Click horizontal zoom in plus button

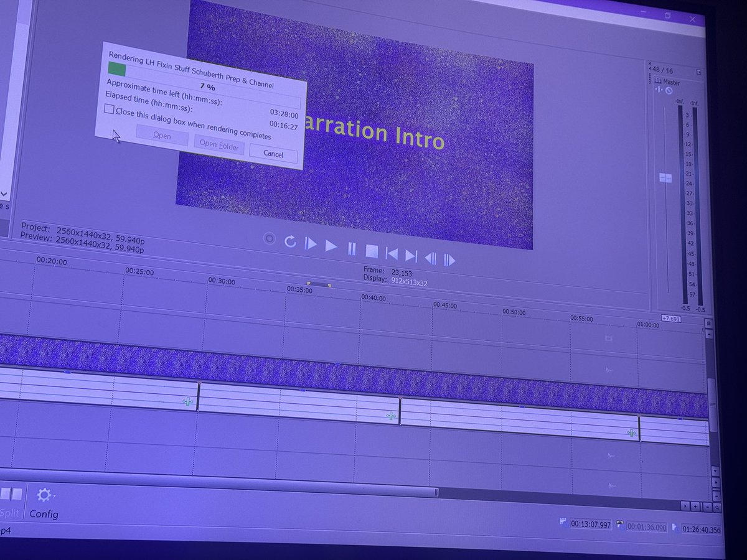696,507
